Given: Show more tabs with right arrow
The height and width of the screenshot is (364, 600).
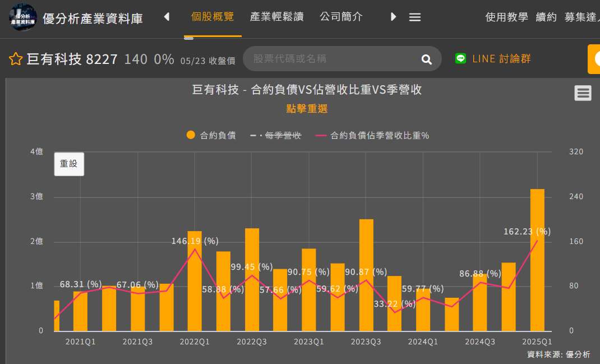Looking at the screenshot, I should (x=393, y=17).
